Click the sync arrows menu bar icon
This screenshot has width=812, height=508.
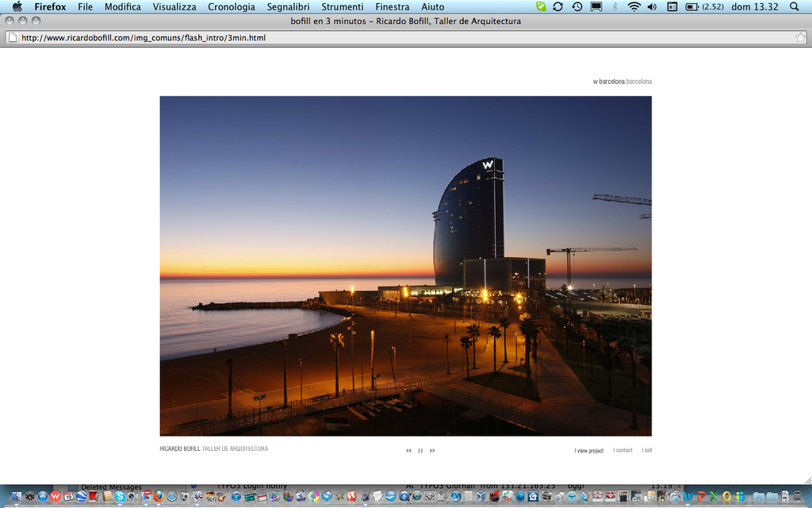click(558, 7)
